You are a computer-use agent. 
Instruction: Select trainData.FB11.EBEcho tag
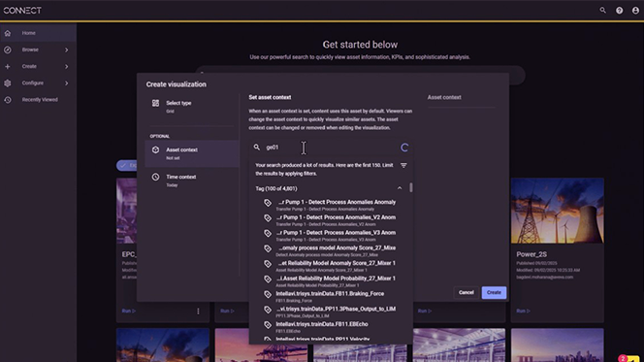[x=331, y=327]
